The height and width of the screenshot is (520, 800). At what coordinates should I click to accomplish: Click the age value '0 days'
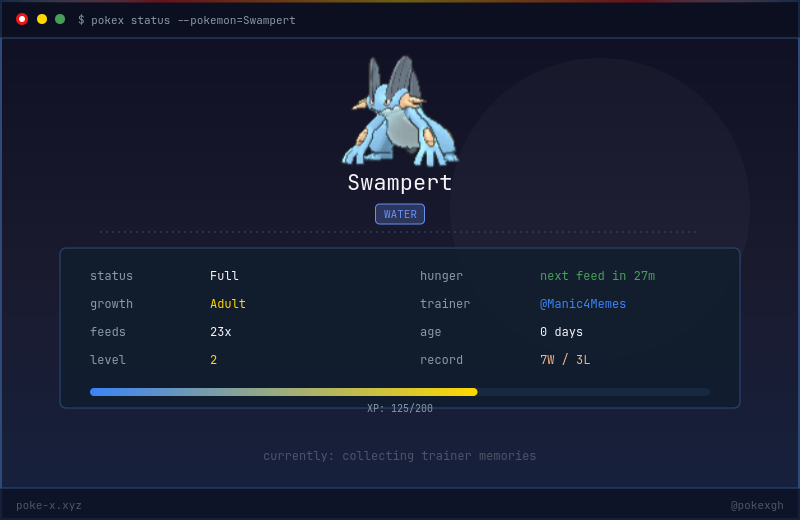561,332
